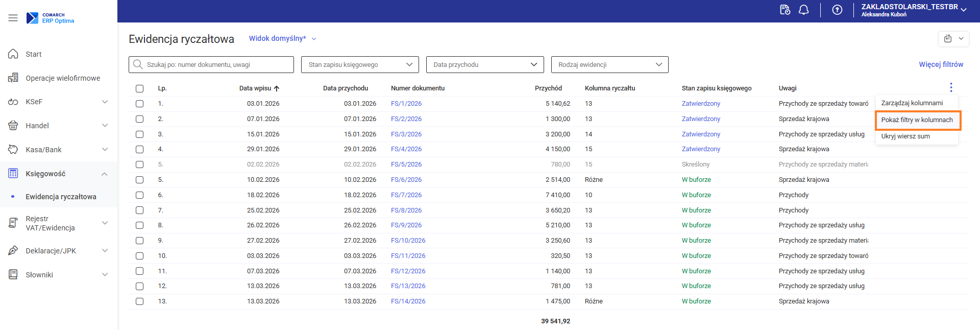980x330 pixels.
Task: Click the Comarch ERP Optima logo
Action: pos(51,18)
